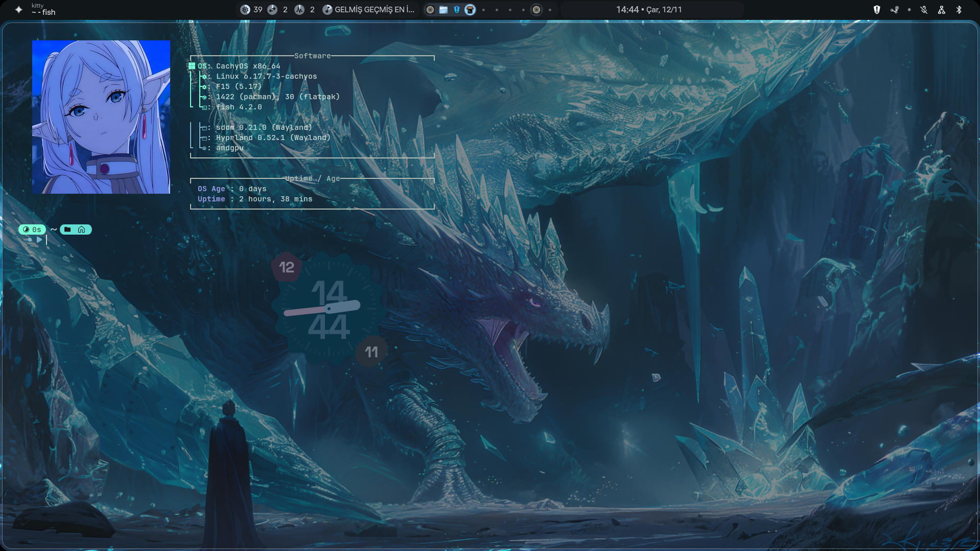Click the activity pulse monitor icon
Image resolution: width=980 pixels, height=551 pixels.
click(x=299, y=10)
